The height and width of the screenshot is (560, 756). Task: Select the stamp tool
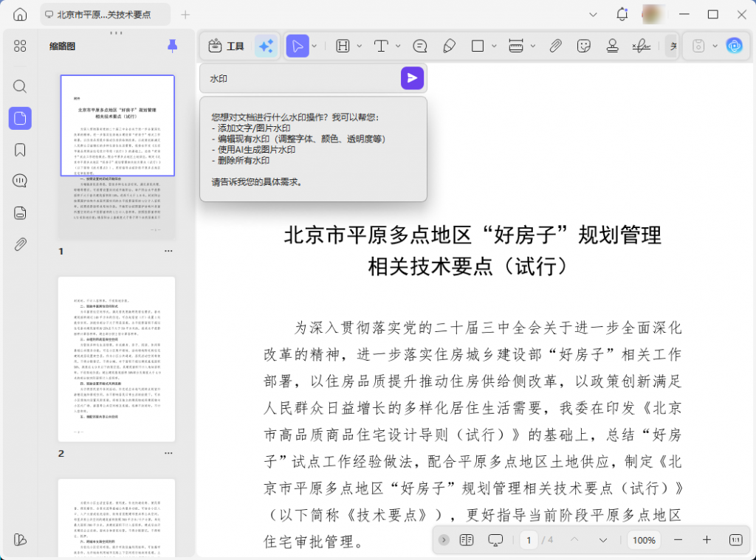612,46
